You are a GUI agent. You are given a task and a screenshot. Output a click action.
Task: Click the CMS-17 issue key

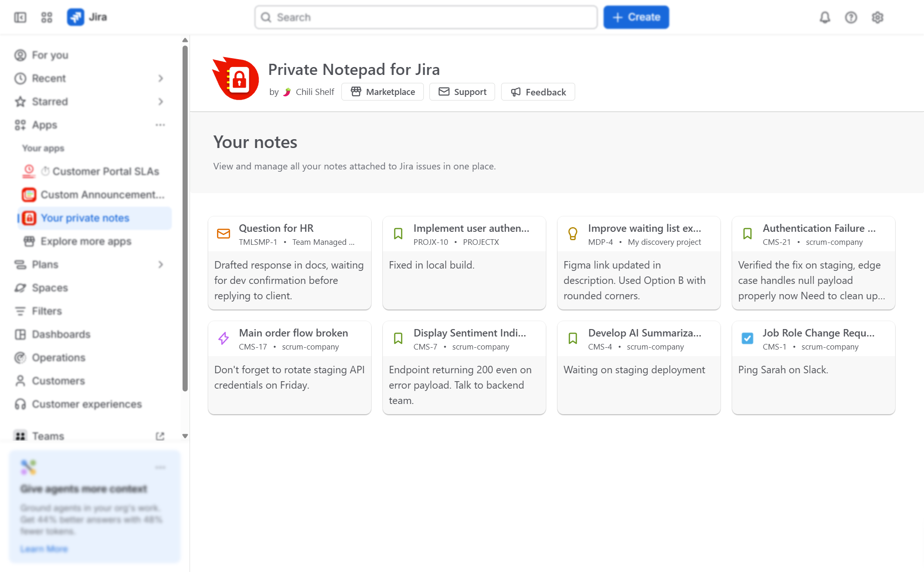253,347
